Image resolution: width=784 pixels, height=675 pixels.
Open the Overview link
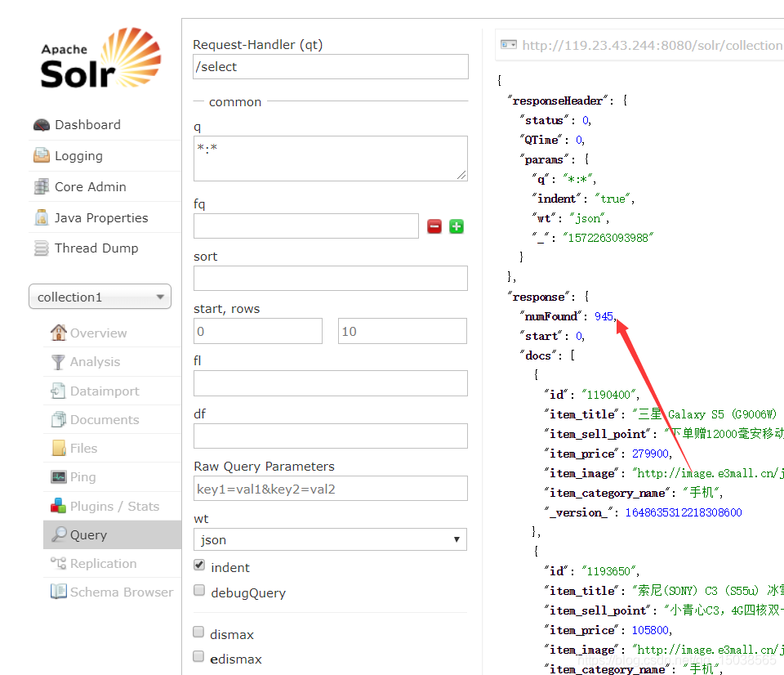99,333
